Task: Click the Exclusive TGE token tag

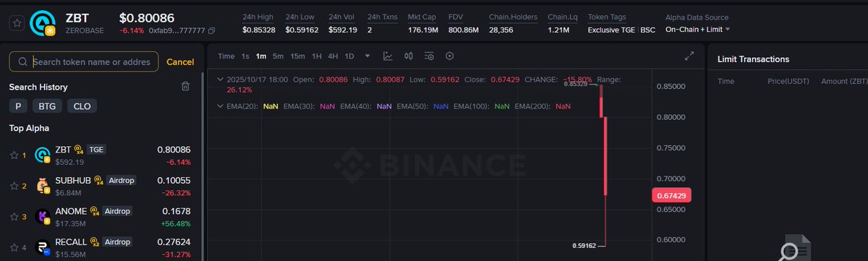Action: click(611, 30)
